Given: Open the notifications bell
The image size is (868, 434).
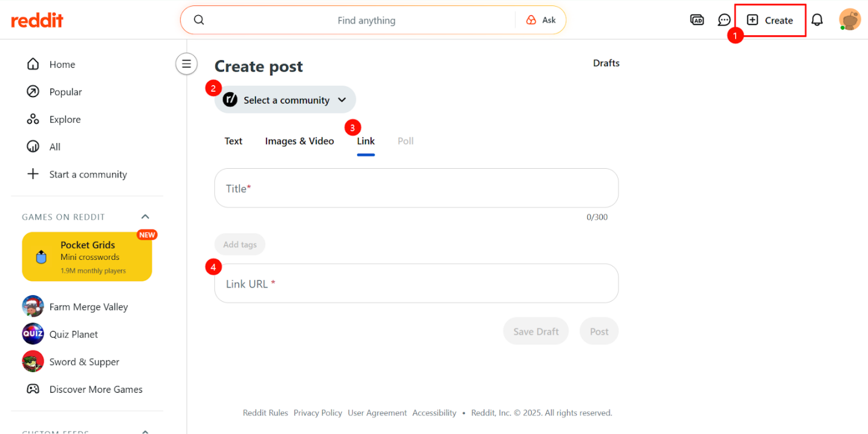Looking at the screenshot, I should click(x=817, y=20).
